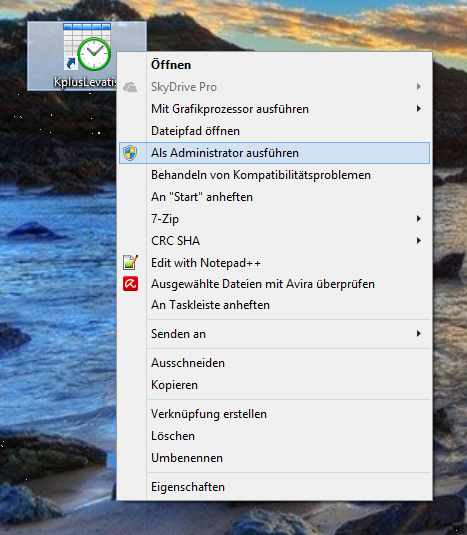
Task: Click the red Avira icon
Action: 130,284
